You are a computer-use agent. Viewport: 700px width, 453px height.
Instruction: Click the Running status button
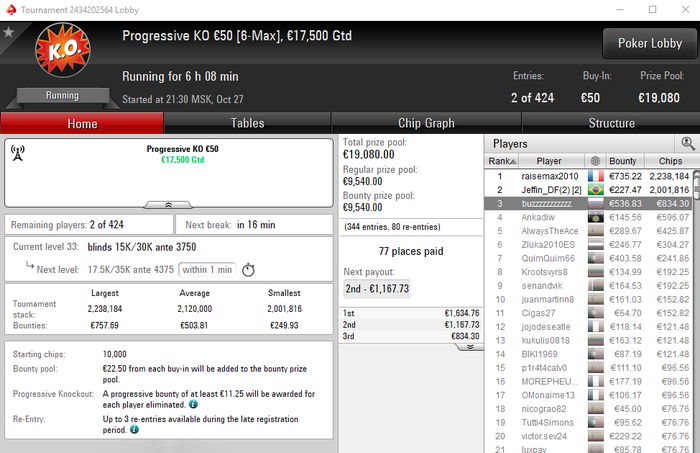tap(62, 96)
